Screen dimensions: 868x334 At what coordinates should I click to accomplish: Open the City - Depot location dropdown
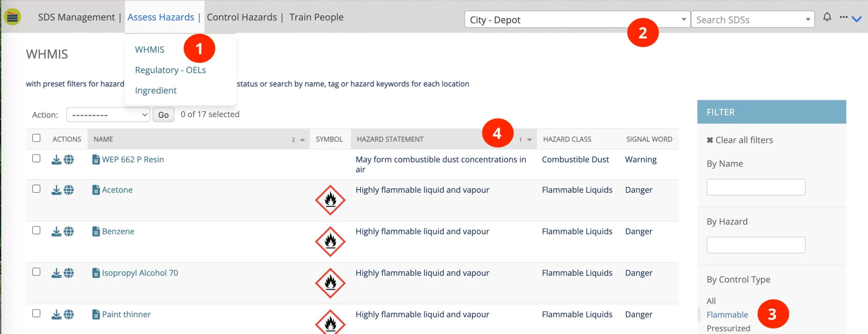coord(576,20)
